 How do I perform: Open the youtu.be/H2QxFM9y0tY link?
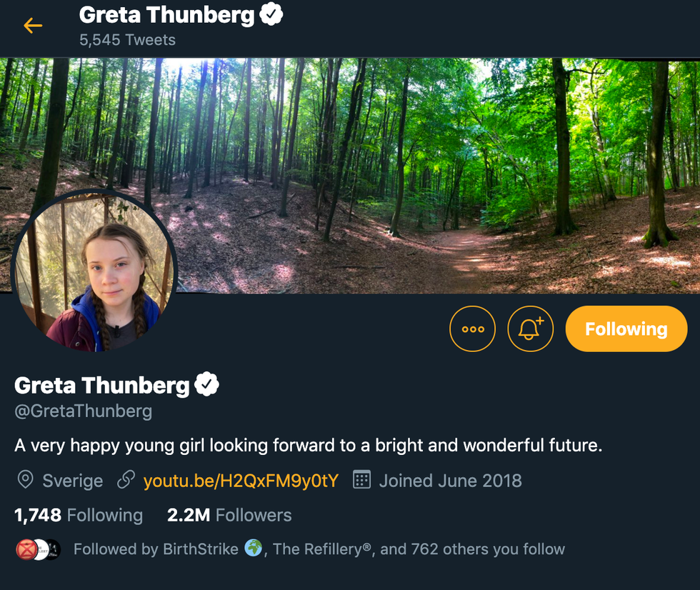[x=241, y=480]
